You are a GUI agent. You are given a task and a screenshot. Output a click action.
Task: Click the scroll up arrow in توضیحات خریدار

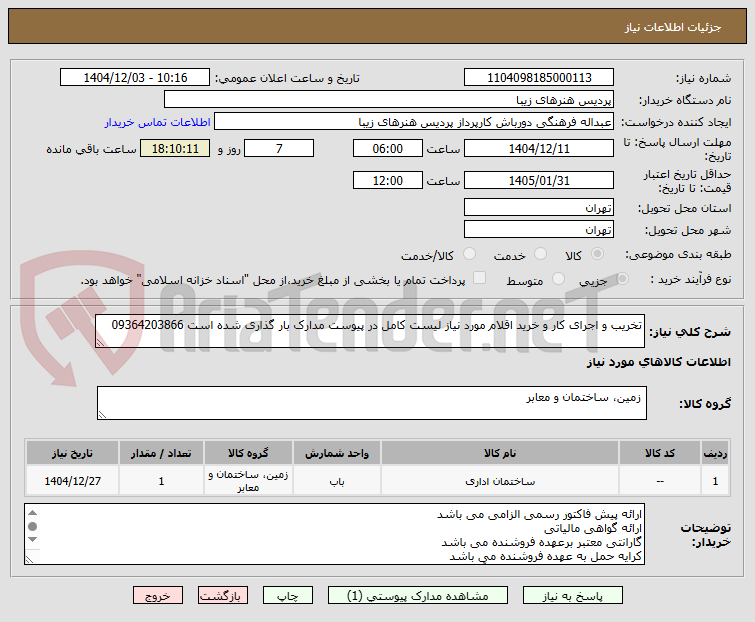pos(32,513)
